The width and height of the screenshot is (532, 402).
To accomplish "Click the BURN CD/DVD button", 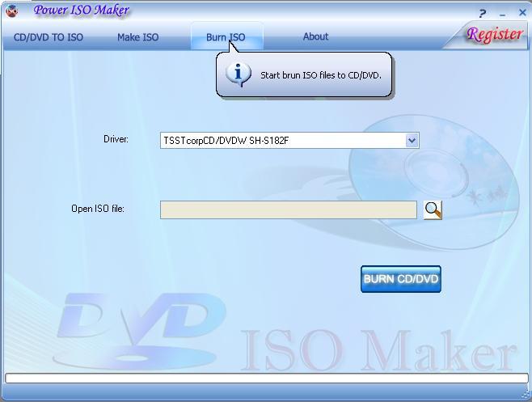I will (401, 279).
